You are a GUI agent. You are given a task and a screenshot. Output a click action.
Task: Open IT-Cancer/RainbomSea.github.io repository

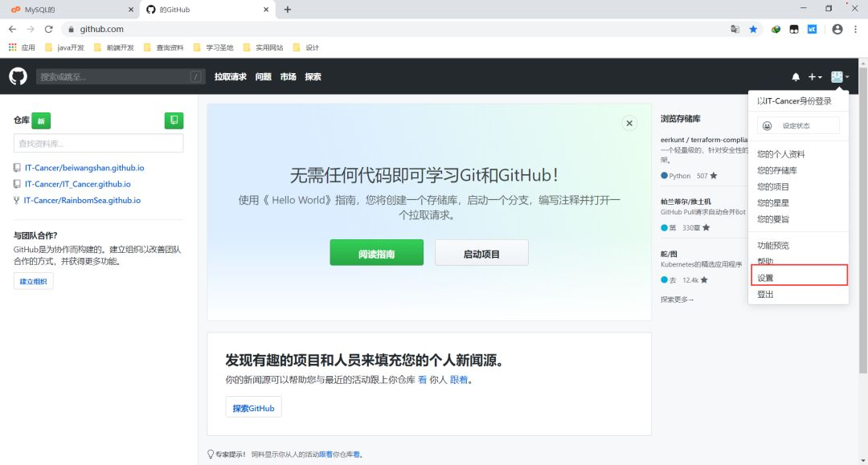(x=82, y=200)
